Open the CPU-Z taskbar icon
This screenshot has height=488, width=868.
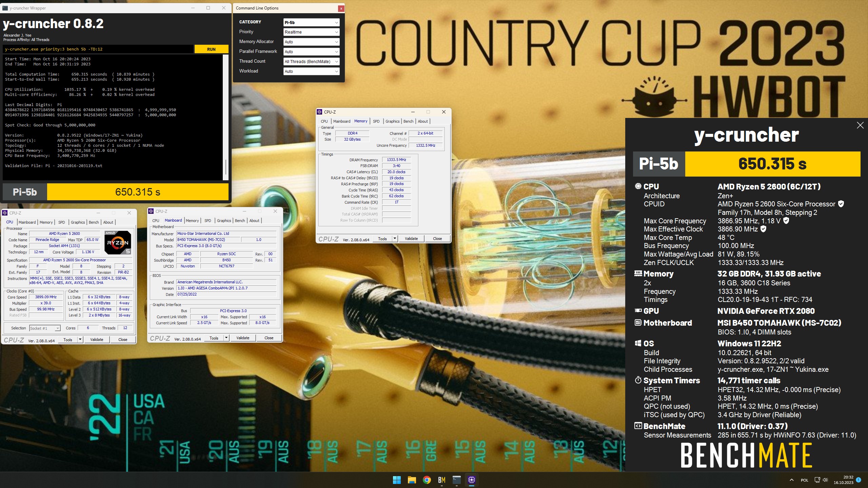(472, 480)
